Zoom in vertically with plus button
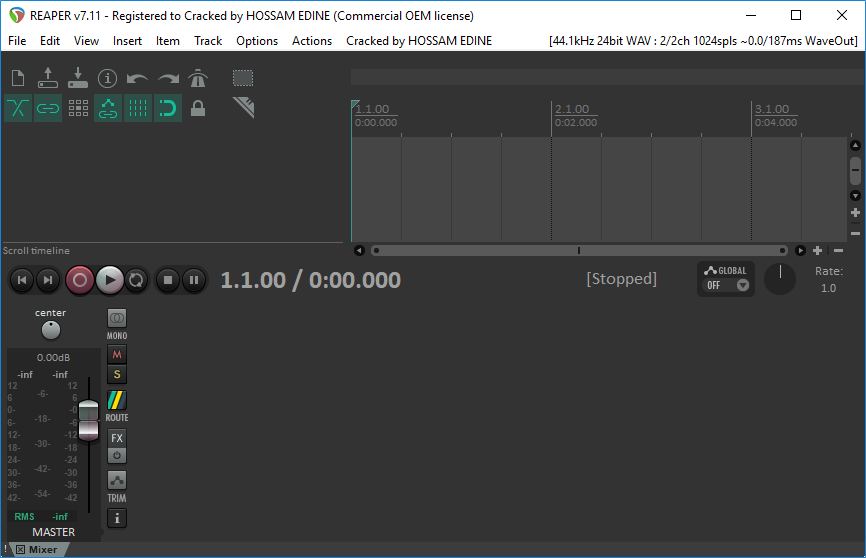The image size is (866, 558). 856,213
